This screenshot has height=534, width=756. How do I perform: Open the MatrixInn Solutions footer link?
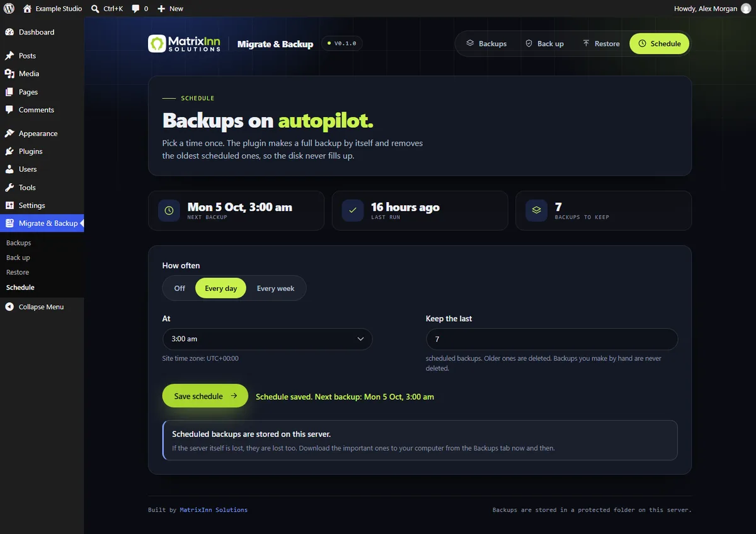pyautogui.click(x=214, y=510)
